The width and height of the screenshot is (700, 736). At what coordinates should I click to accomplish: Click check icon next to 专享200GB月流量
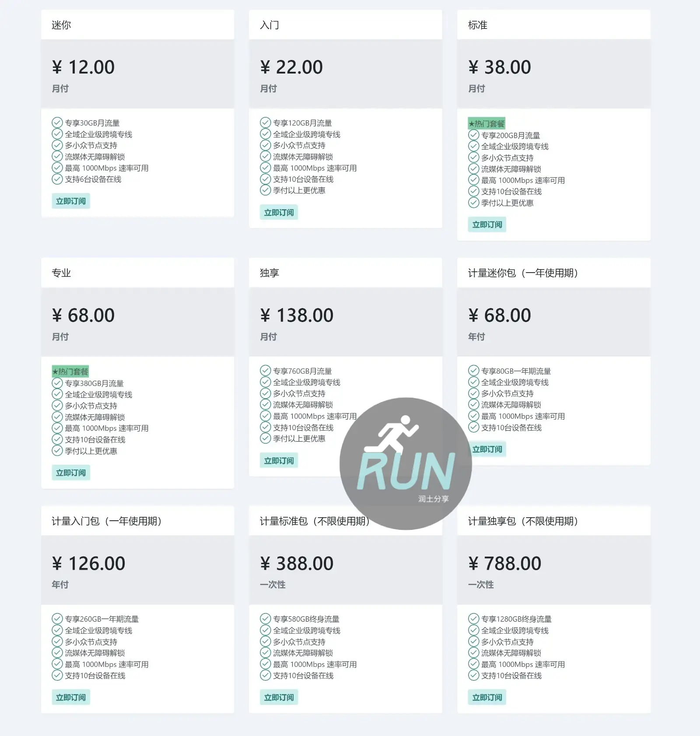473,135
